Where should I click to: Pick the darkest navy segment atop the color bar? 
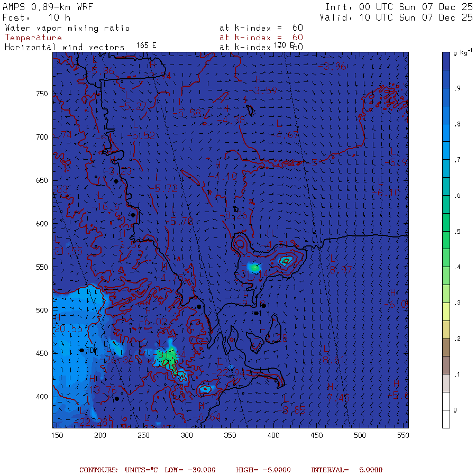coord(446,61)
